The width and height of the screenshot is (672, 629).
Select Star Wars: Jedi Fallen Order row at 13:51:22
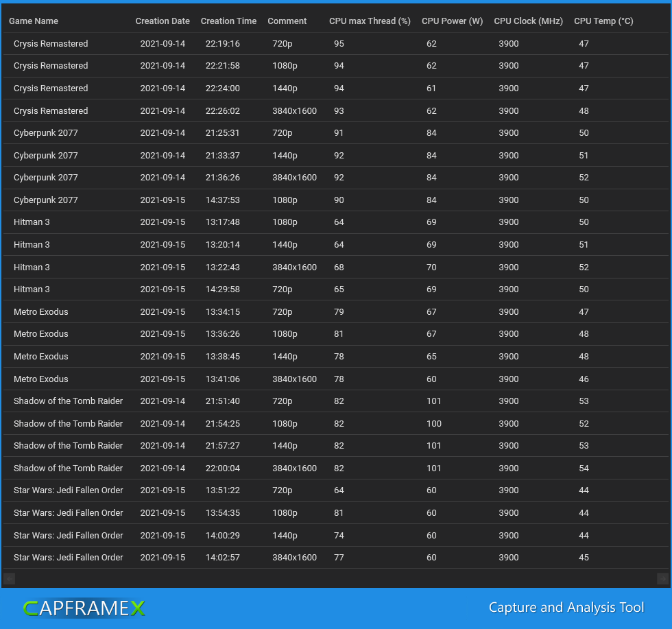[336, 490]
